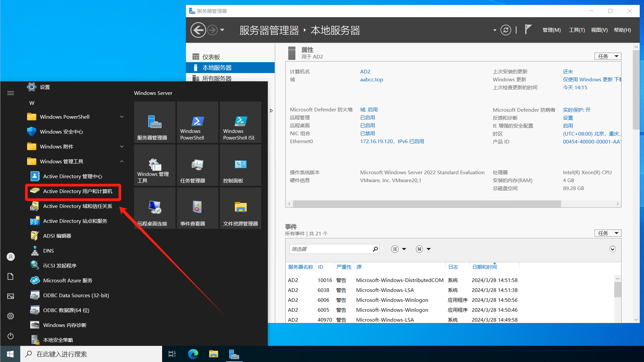Click the notifications flag icon

pyautogui.click(x=528, y=29)
